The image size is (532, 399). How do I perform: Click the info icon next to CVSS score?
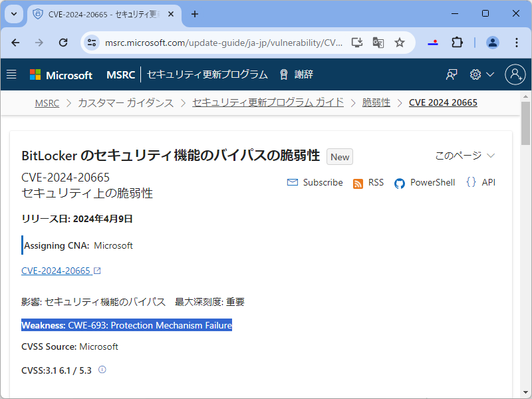(101, 370)
